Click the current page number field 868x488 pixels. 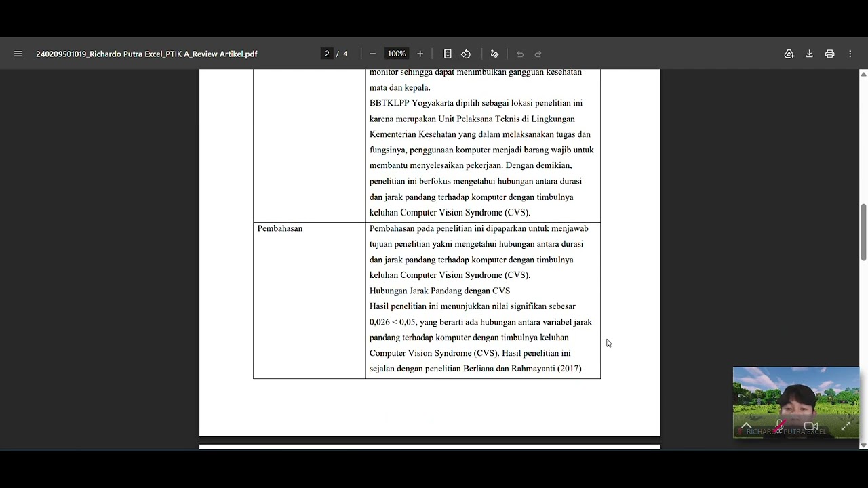click(x=327, y=54)
